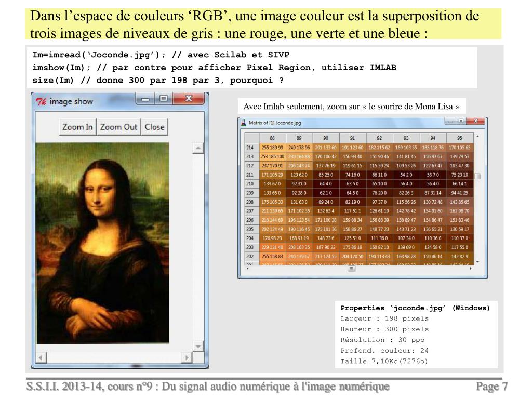The width and height of the screenshot is (532, 399).
Task: Select column header 88 in matrix
Action: click(x=272, y=138)
